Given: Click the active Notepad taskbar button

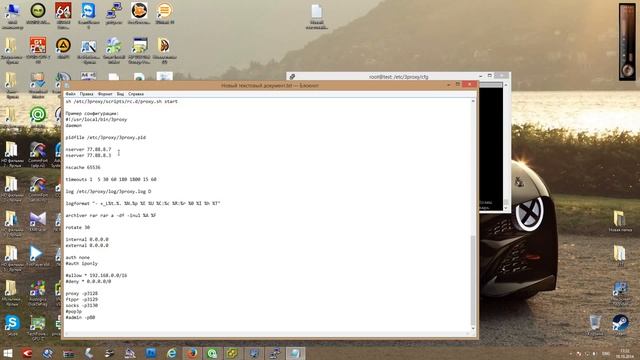Looking at the screenshot, I should click(x=295, y=353).
